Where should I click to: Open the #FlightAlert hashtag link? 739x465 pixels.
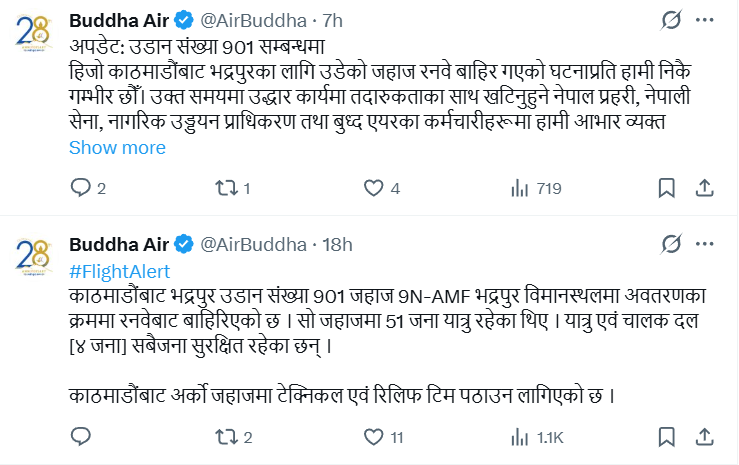[119, 271]
